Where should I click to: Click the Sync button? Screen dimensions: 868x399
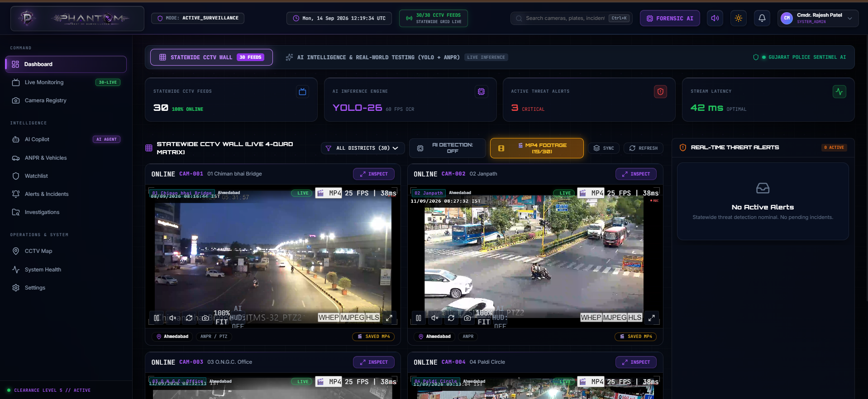[604, 148]
